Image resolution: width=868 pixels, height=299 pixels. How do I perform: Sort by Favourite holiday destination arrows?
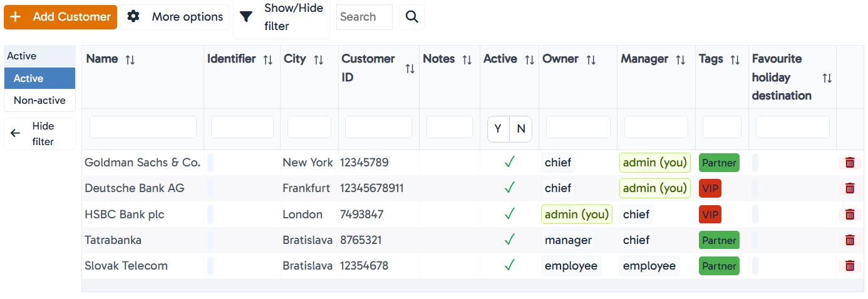point(827,78)
